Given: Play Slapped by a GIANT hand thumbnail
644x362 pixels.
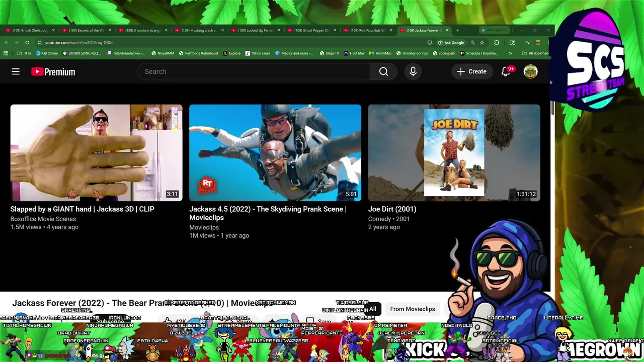Looking at the screenshot, I should coord(96,153).
